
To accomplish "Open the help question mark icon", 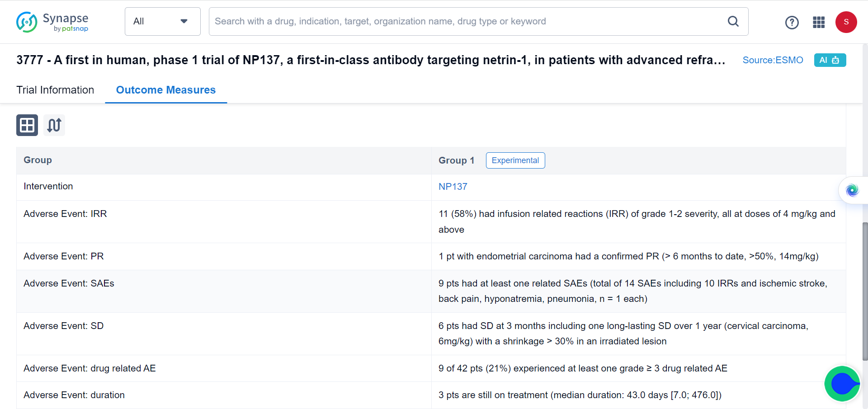I will click(x=792, y=22).
